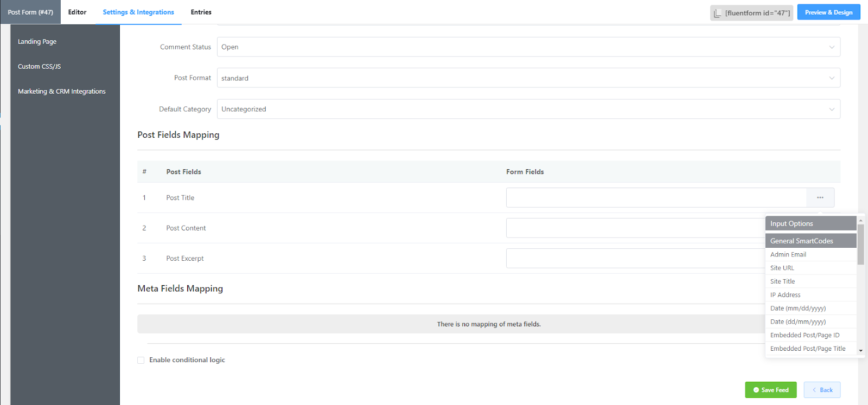Click the Form Fields column header

pos(525,172)
